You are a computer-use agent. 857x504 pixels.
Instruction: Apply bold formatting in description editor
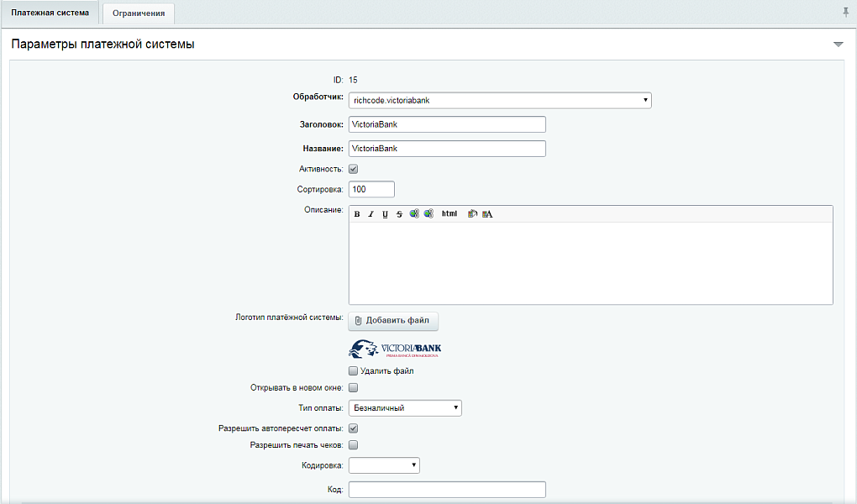[x=357, y=214]
